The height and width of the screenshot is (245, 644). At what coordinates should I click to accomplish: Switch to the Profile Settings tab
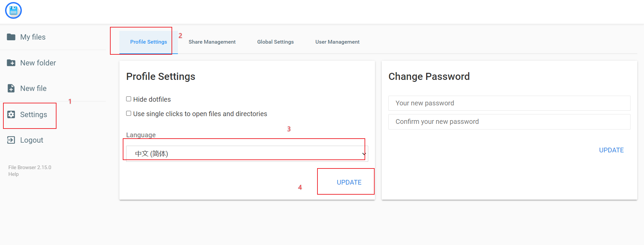click(x=148, y=42)
